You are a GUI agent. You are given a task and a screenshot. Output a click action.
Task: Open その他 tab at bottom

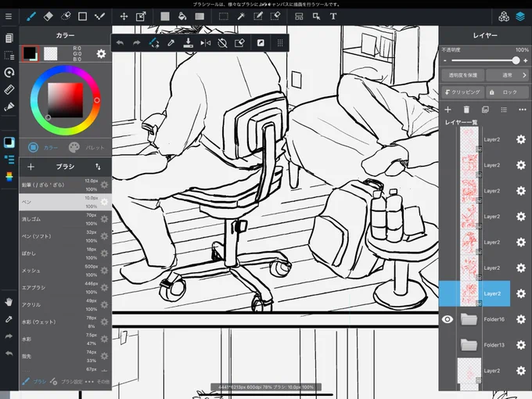click(98, 381)
